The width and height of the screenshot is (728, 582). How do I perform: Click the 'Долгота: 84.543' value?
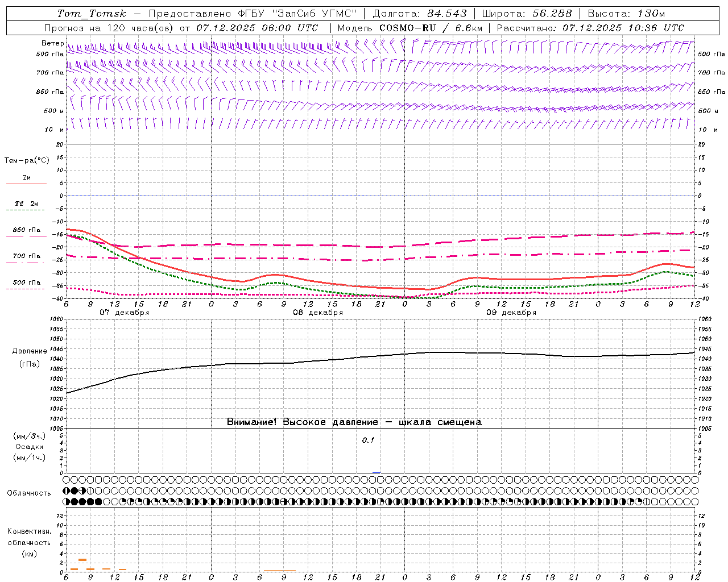(x=420, y=14)
